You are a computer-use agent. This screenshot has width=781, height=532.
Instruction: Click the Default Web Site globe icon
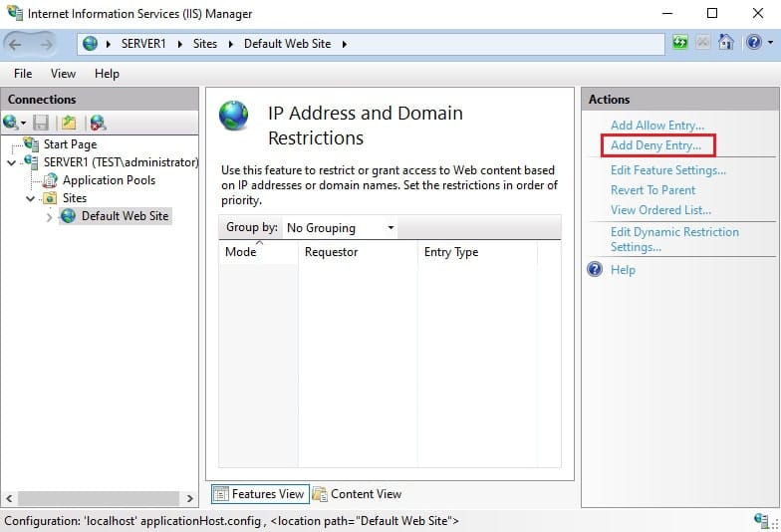(68, 215)
